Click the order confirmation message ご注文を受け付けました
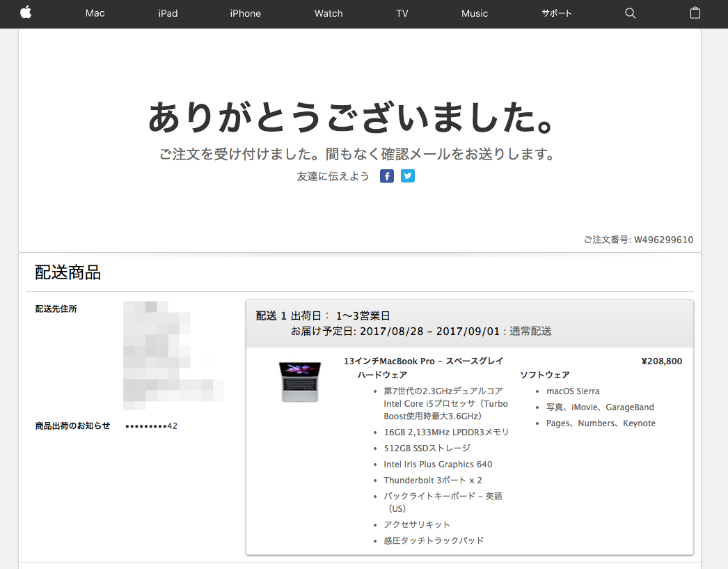This screenshot has width=728, height=569. click(356, 154)
